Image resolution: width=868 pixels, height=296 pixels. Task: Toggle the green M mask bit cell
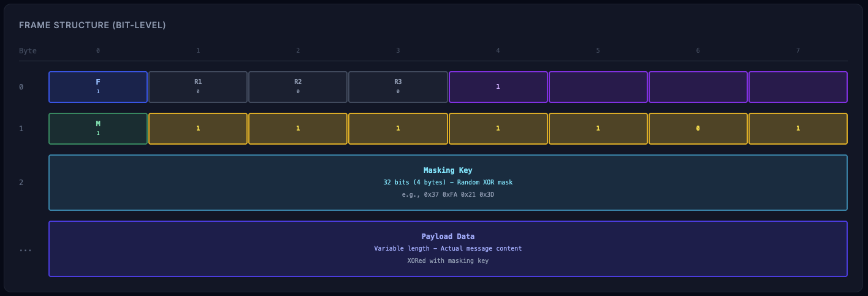coord(98,129)
